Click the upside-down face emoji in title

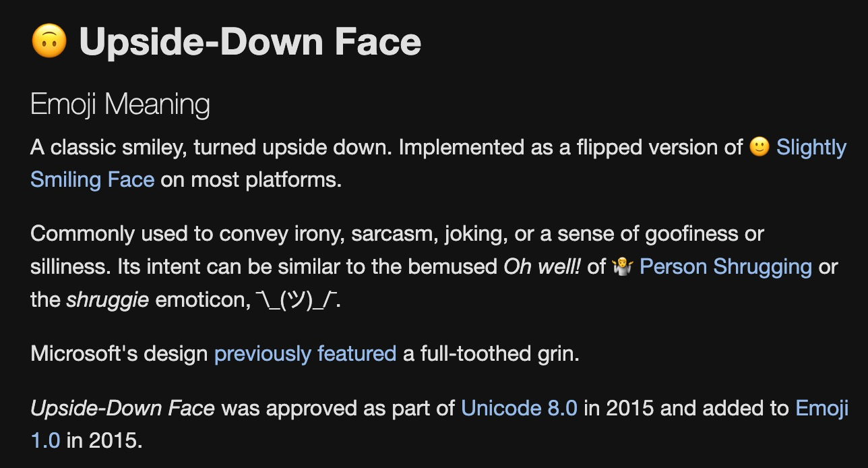pos(49,41)
